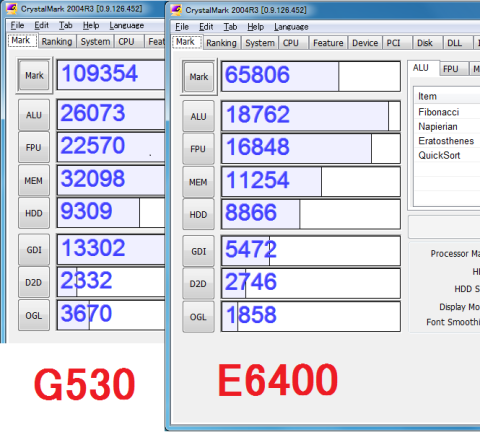Run HDD benchmark in E6400 window
Screen dimensions: 480x432
point(199,214)
